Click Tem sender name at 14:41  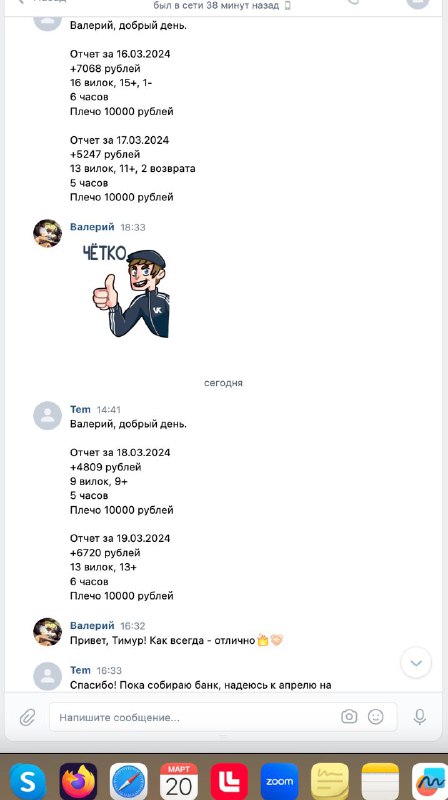80,409
